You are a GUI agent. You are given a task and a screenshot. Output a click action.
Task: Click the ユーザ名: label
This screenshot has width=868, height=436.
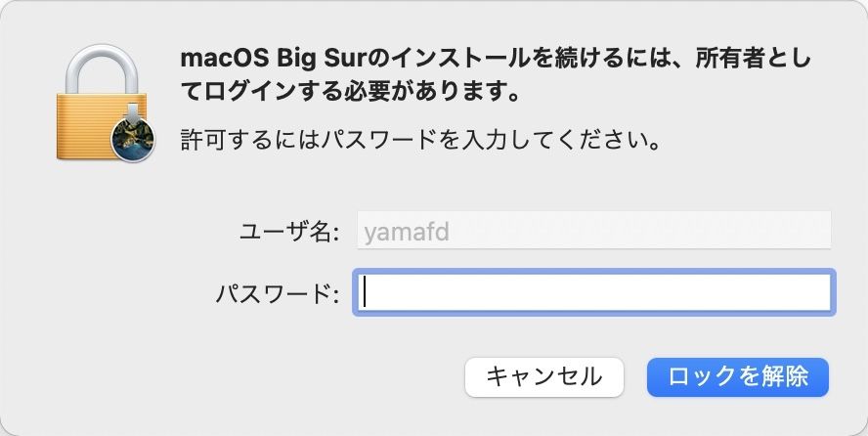pyautogui.click(x=288, y=232)
